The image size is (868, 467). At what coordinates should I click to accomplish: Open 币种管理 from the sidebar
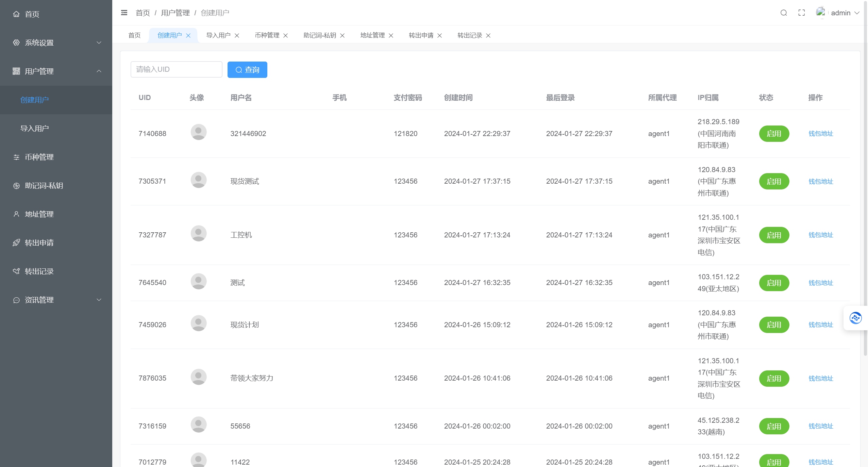[39, 157]
